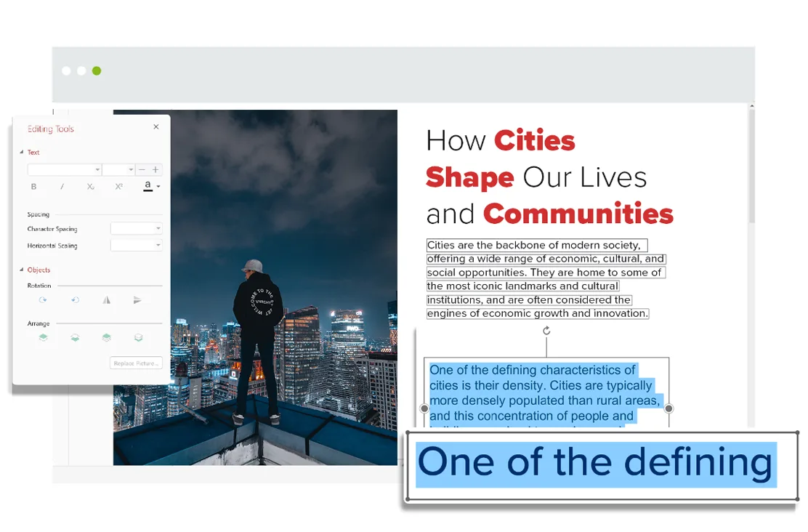Collapse the Objects section
This screenshot has height=532, width=808.
[x=22, y=270]
